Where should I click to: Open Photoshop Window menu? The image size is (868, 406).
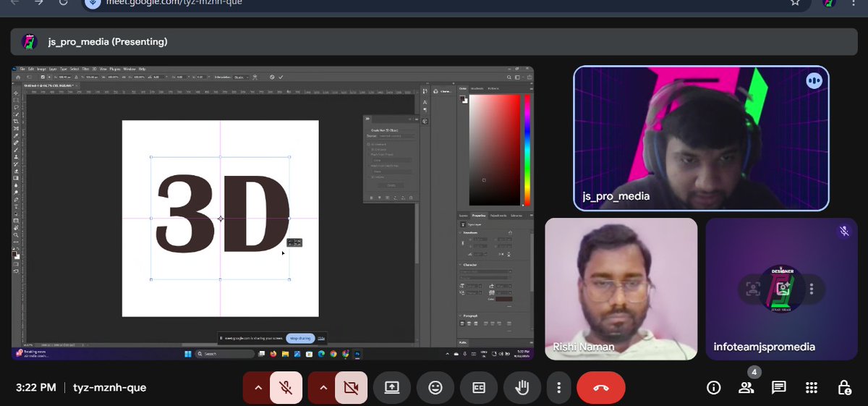point(129,69)
